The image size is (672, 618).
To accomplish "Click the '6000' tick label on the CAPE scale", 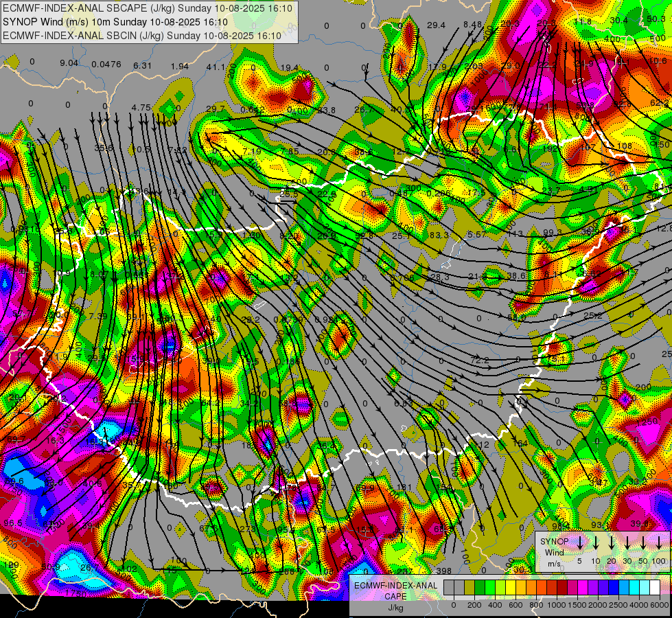I will pos(660,605).
